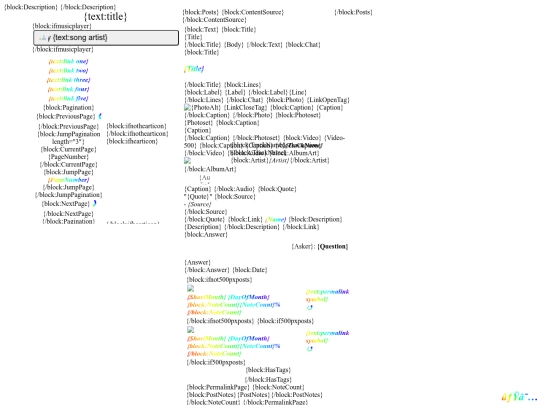Click the {text:song artist} music player bar
540x405 pixels.
coord(106,38)
